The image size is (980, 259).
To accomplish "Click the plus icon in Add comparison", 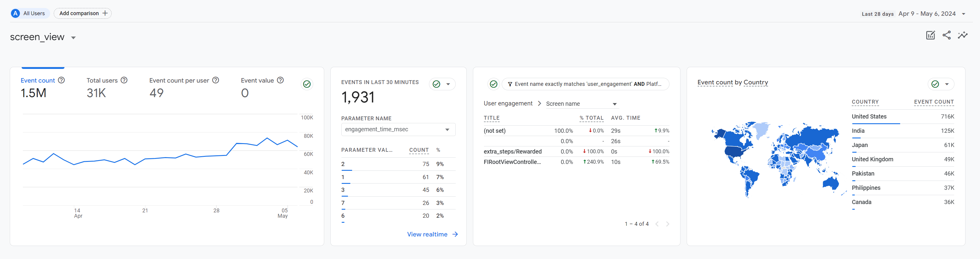I will [105, 13].
